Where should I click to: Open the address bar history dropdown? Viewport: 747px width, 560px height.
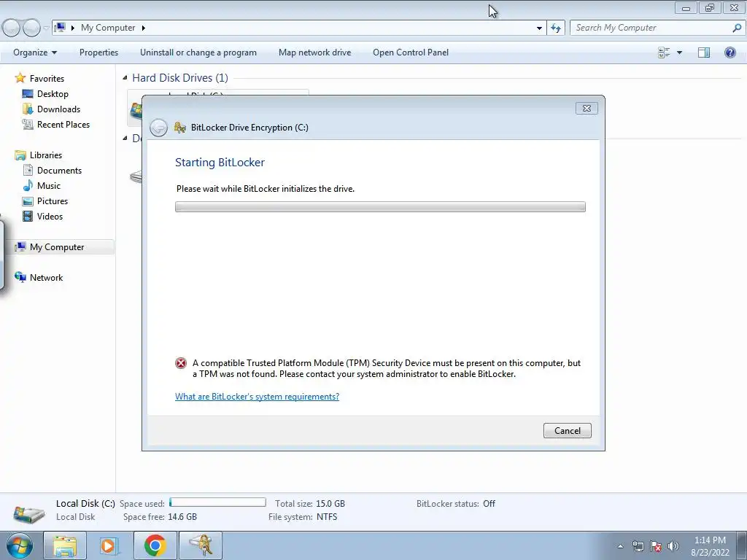coord(539,28)
